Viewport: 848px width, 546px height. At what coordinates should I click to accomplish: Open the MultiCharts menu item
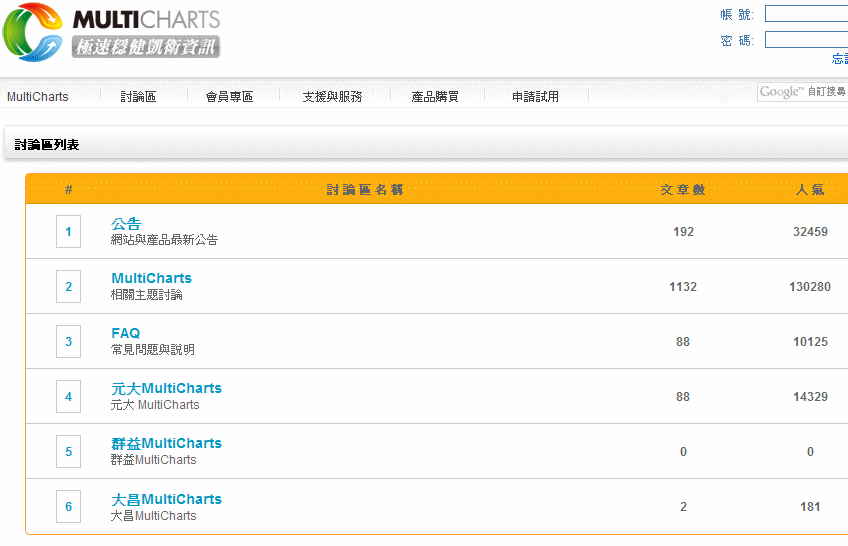click(x=38, y=97)
